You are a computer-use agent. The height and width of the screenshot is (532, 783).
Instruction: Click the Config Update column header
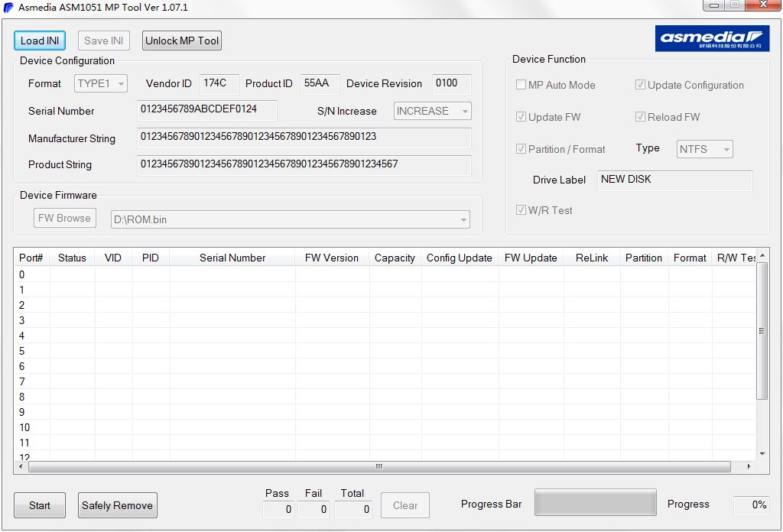[460, 258]
